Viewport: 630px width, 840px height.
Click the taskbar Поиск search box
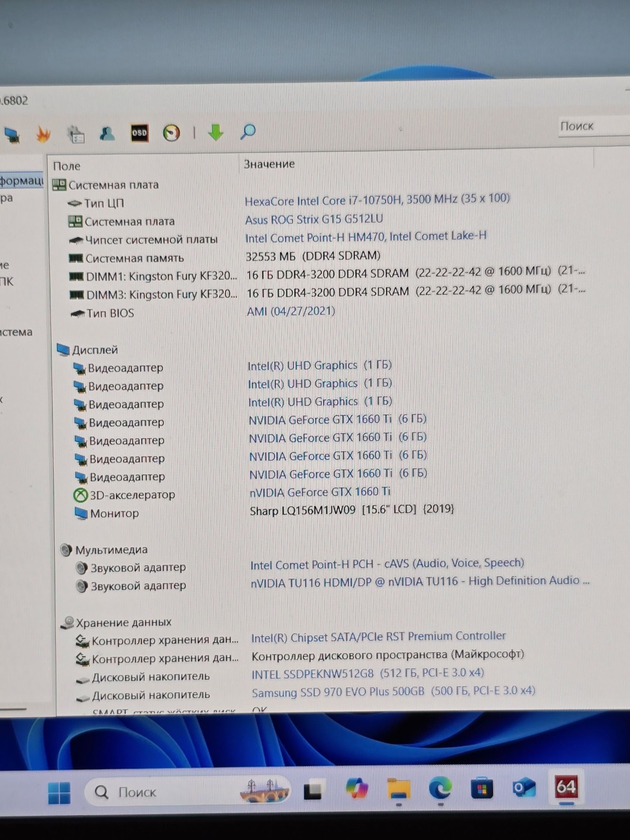[x=187, y=792]
